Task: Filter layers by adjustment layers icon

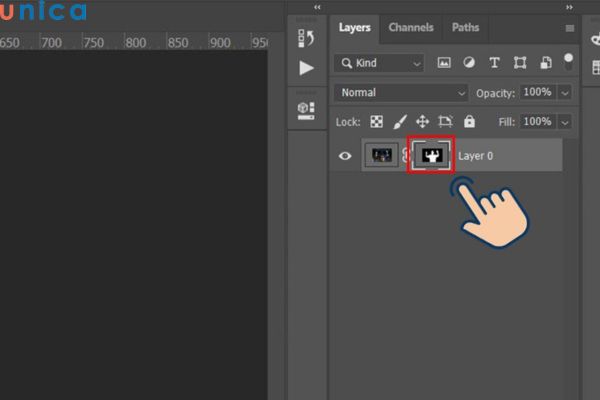Action: click(469, 63)
